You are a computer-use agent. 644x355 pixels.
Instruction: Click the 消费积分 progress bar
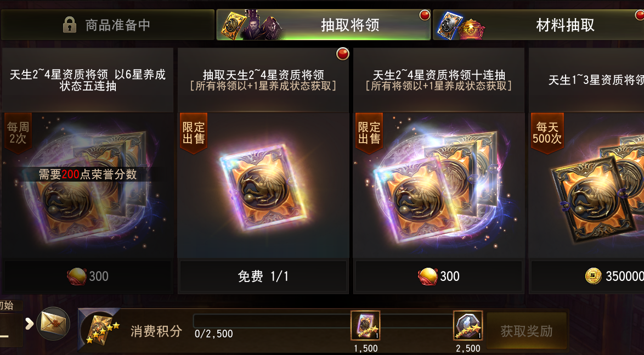tap(323, 321)
